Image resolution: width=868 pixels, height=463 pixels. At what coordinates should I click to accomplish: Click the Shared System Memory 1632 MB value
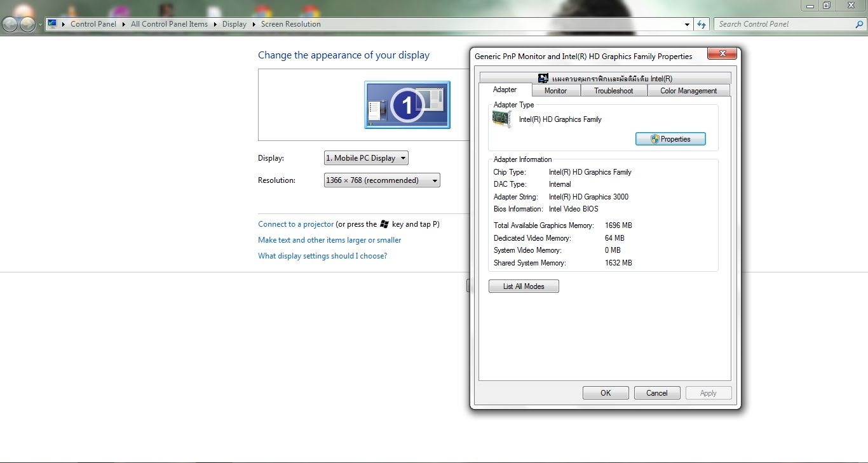618,263
